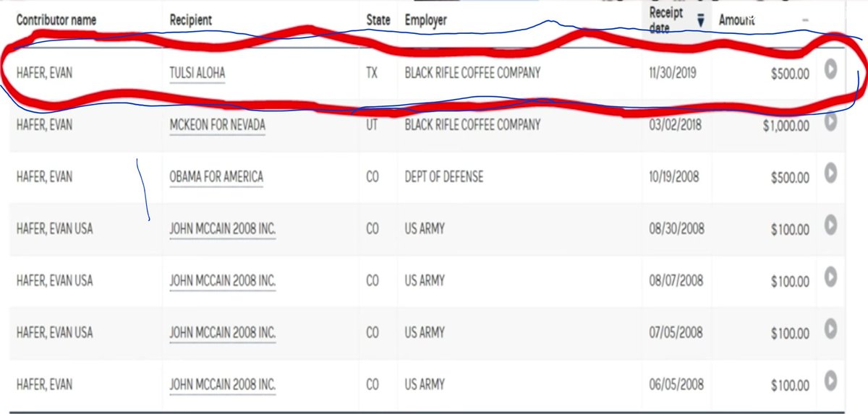Click the CO state in 06/05/2008 row

[x=373, y=384]
